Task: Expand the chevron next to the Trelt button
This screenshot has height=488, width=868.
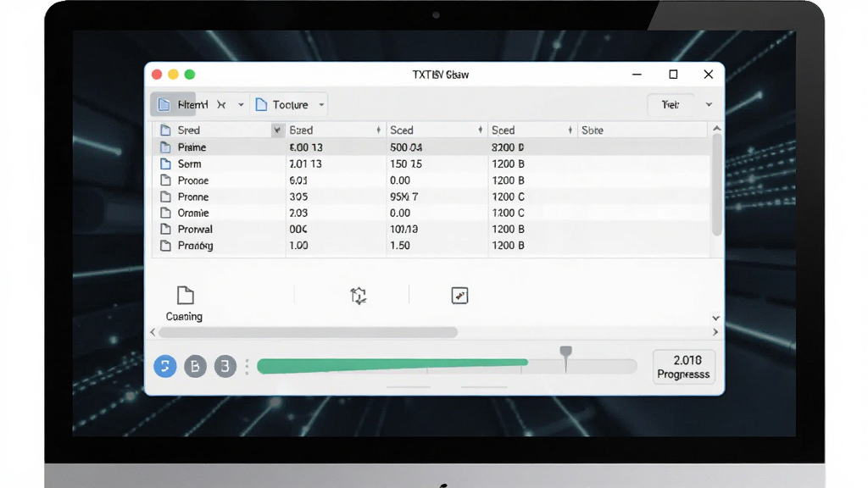Action: 709,104
